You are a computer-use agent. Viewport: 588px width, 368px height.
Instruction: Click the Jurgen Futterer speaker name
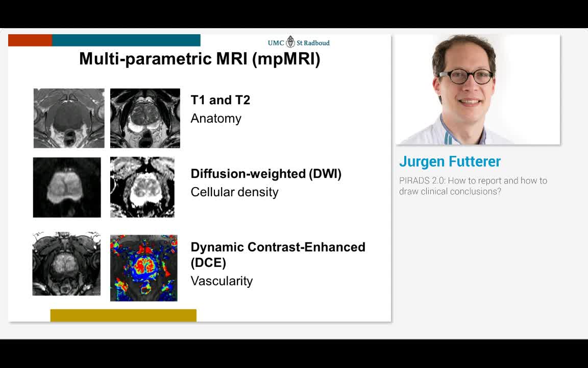(x=450, y=162)
